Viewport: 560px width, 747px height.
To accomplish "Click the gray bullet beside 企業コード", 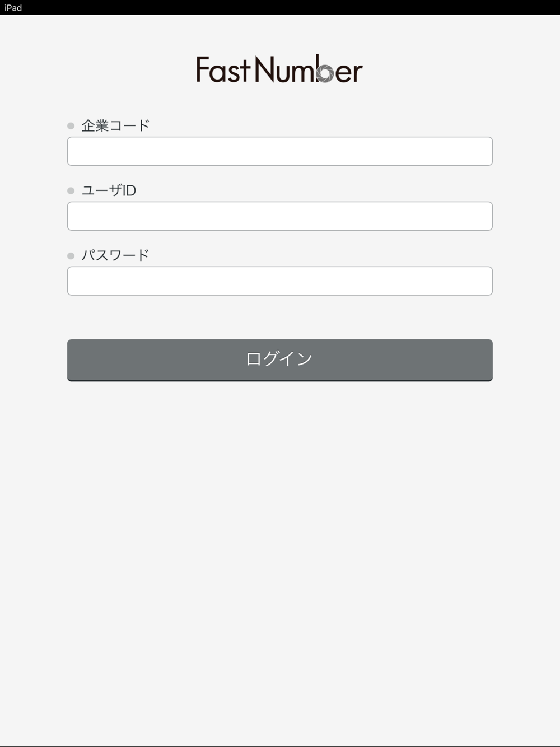I will coord(71,126).
